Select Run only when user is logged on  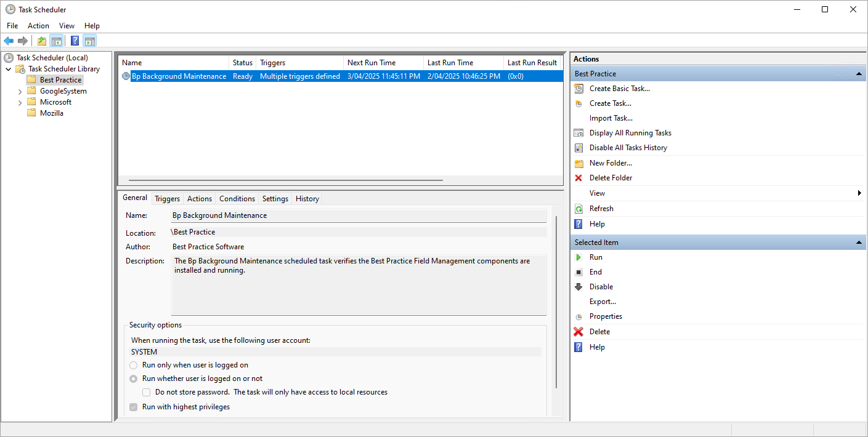[134, 365]
